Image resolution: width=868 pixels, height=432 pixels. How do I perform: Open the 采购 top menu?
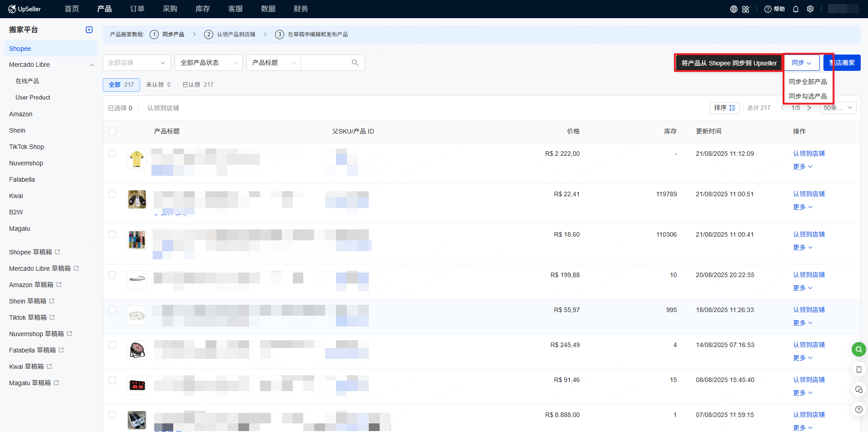click(170, 9)
